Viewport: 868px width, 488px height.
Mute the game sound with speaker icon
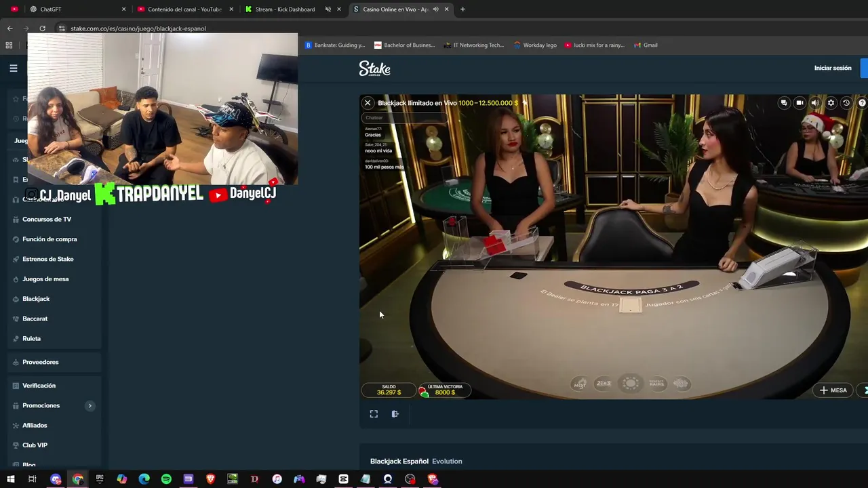pos(815,103)
